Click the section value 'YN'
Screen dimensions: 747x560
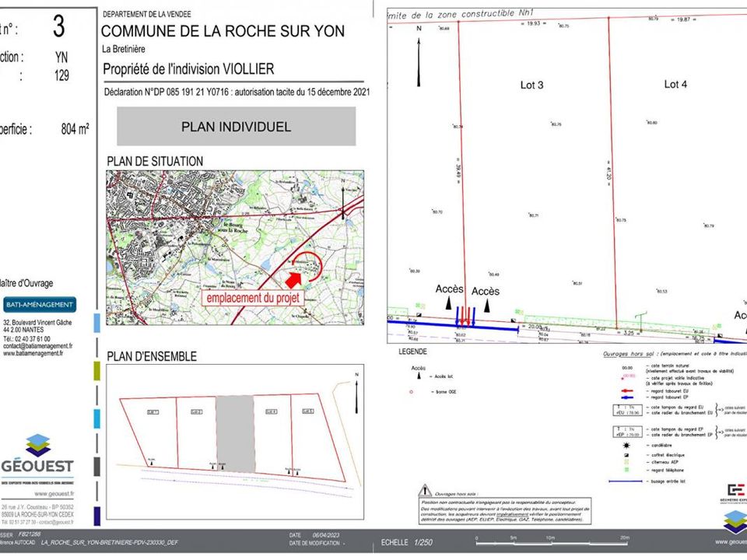pyautogui.click(x=61, y=58)
